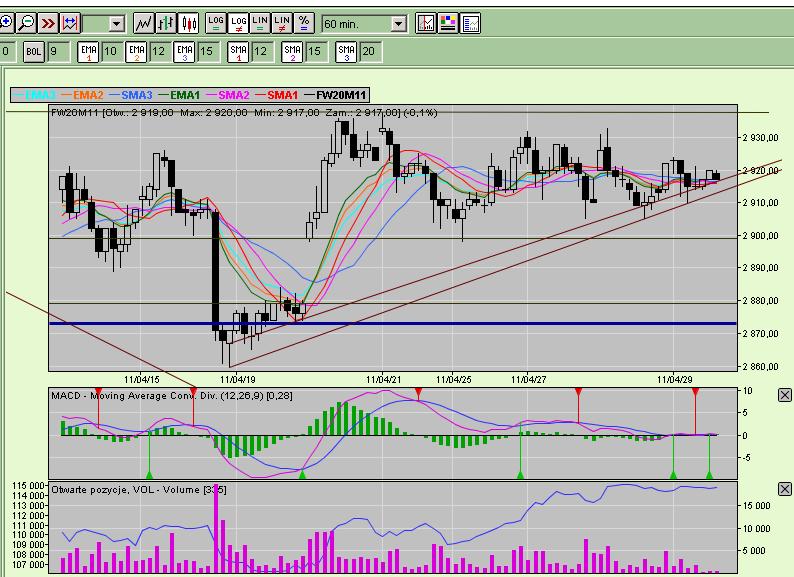
Task: Toggle the BOL Bollinger bands button
Action: coord(34,51)
